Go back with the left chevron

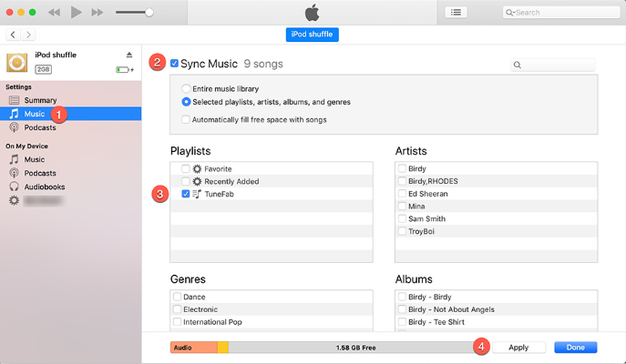13,35
